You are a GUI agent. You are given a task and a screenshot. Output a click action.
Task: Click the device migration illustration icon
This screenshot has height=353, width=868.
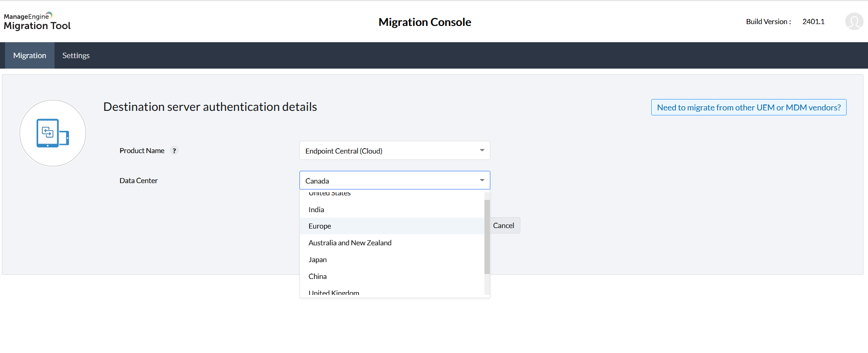[x=53, y=133]
